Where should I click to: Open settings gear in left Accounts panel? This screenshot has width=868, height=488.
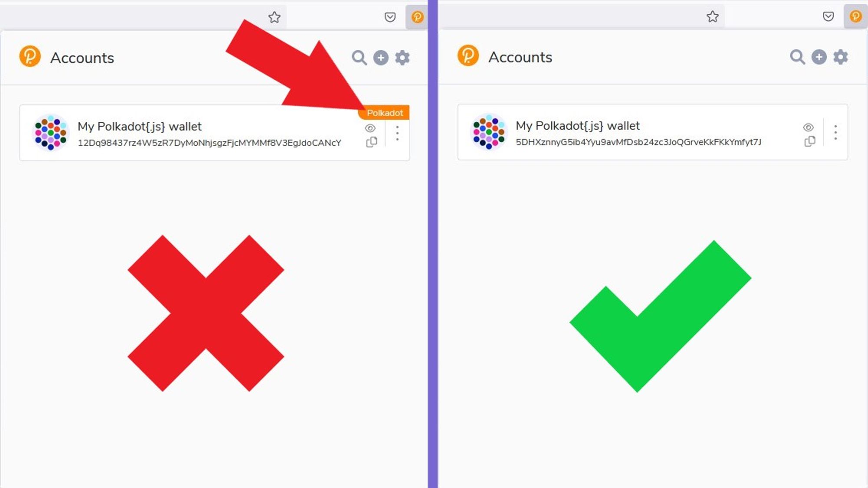[402, 58]
